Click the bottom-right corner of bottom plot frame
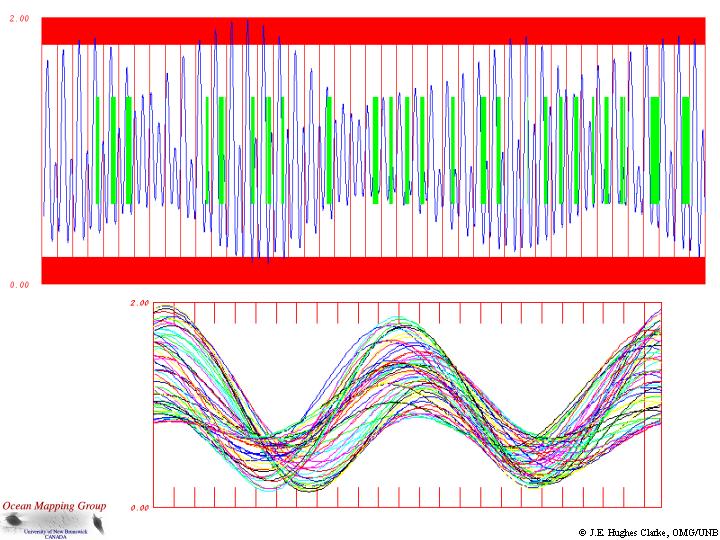 [x=661, y=505]
